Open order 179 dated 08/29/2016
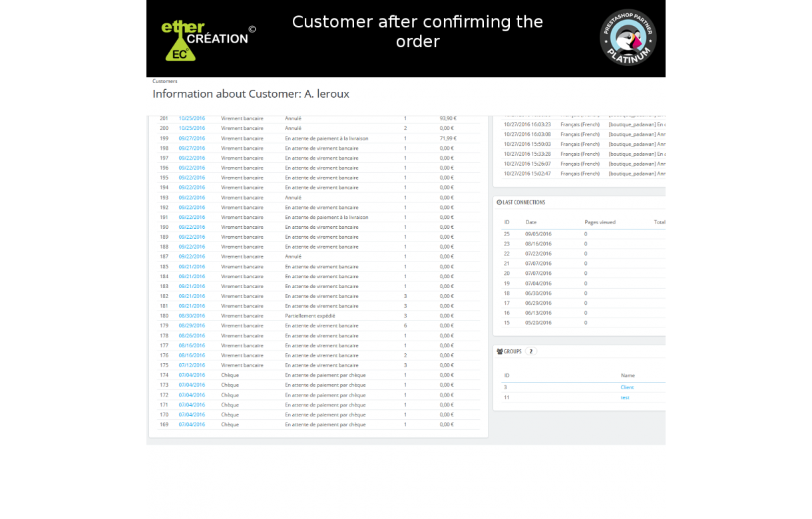Image resolution: width=812 pixels, height=519 pixels. 192,326
